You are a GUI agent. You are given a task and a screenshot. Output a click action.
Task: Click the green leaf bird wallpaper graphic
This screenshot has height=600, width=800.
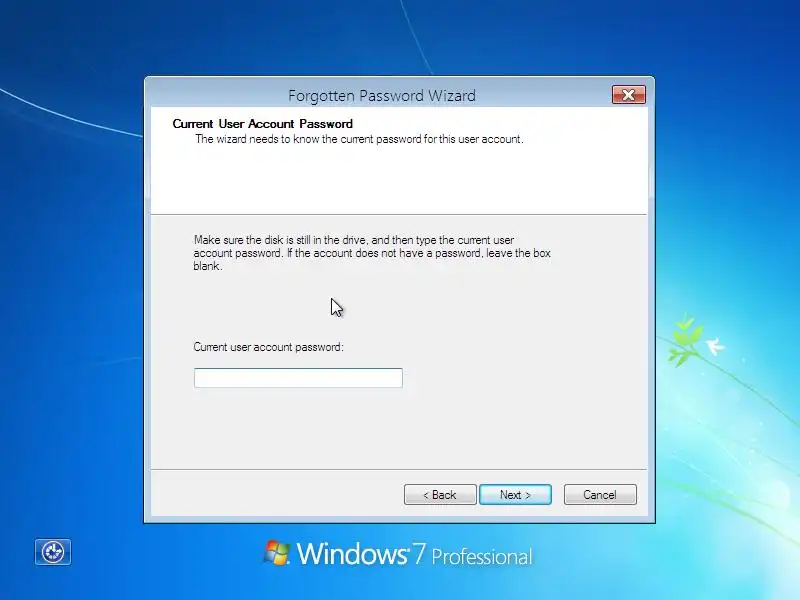click(696, 341)
